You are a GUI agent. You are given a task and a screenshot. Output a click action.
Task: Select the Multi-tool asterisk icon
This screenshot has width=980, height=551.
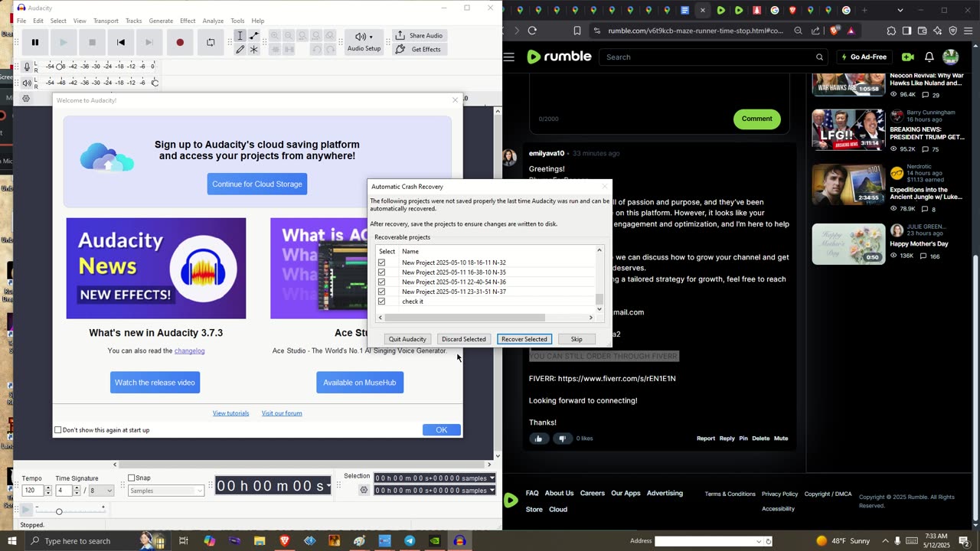click(254, 50)
